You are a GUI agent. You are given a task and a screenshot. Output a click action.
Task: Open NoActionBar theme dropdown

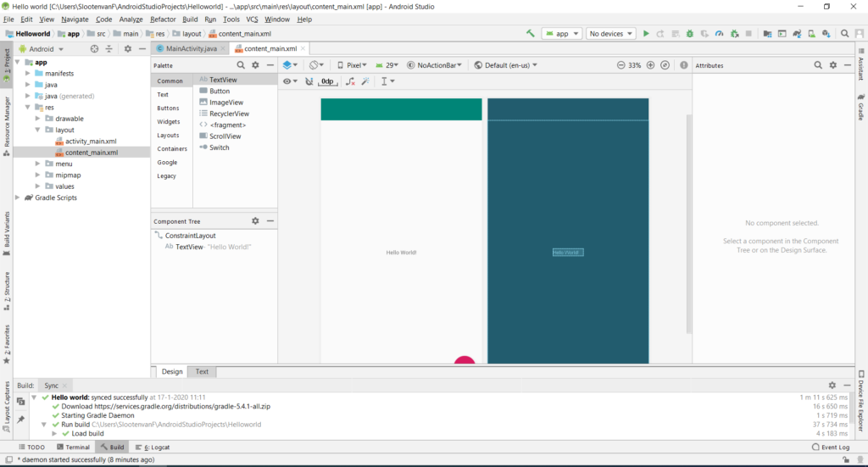pyautogui.click(x=434, y=65)
